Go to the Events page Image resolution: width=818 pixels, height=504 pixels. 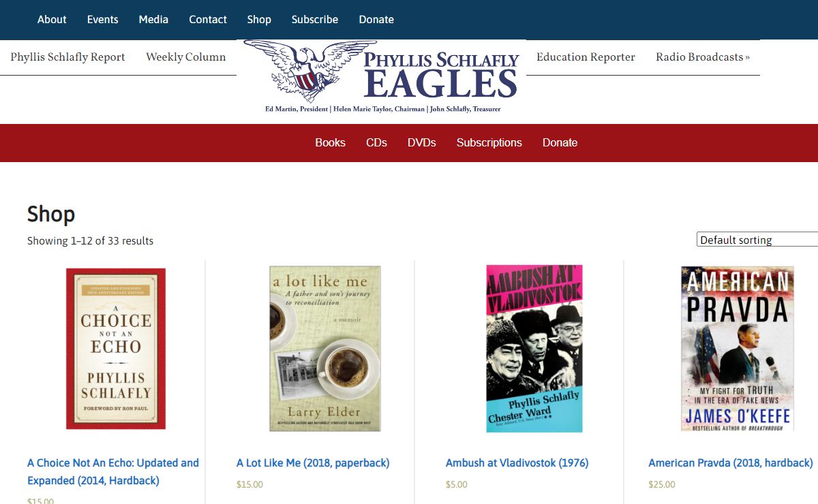pos(103,20)
